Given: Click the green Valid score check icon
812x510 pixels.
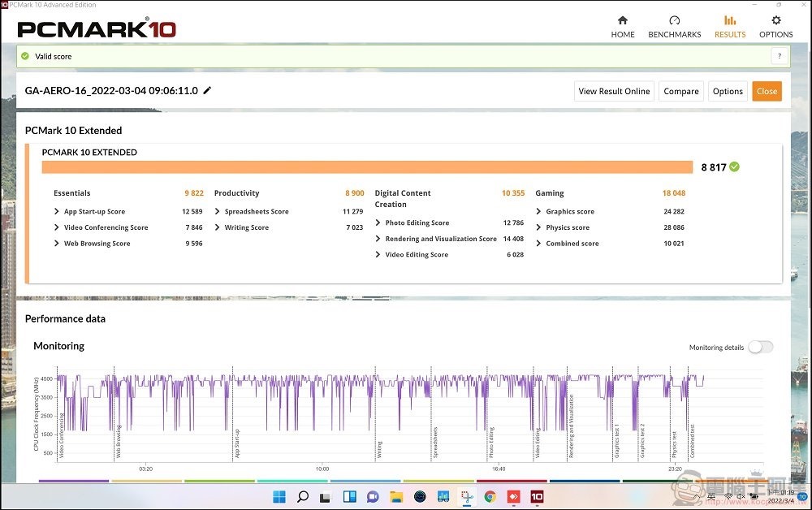Looking at the screenshot, I should click(x=25, y=56).
